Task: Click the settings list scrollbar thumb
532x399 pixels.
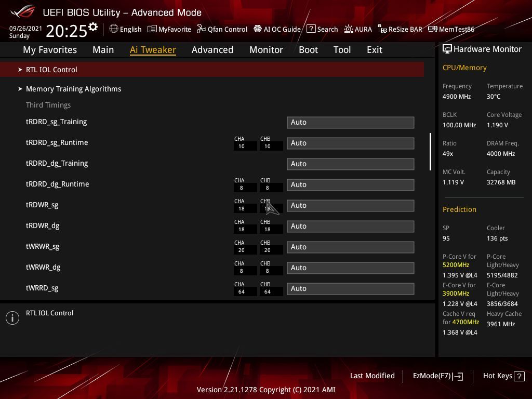Action: [x=430, y=152]
